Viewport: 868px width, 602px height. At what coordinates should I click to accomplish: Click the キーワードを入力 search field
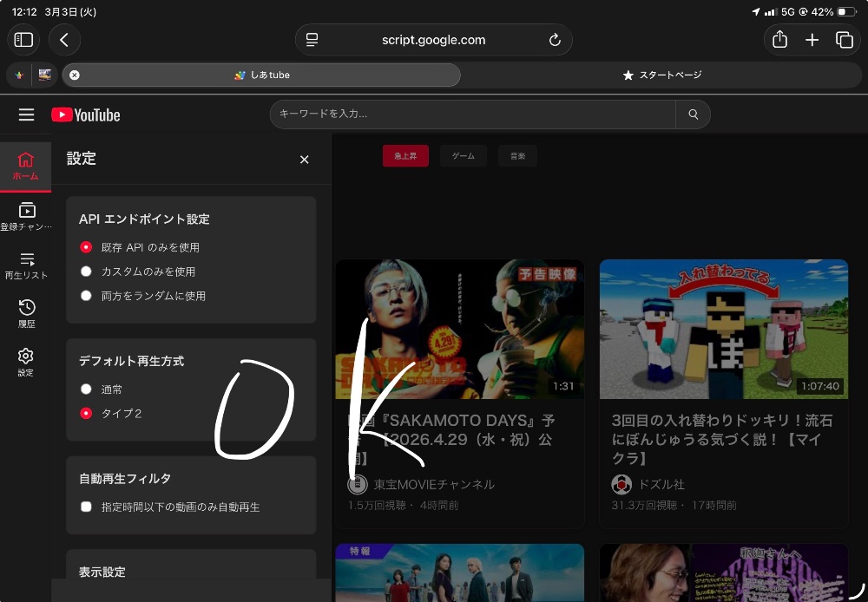pyautogui.click(x=473, y=115)
